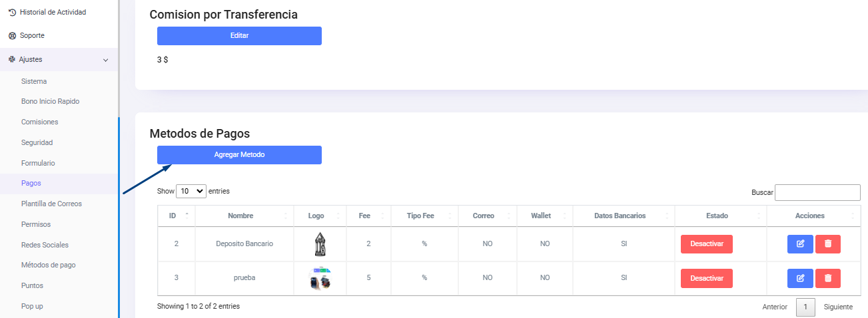
Task: Delete the prueba payment method
Action: point(828,278)
